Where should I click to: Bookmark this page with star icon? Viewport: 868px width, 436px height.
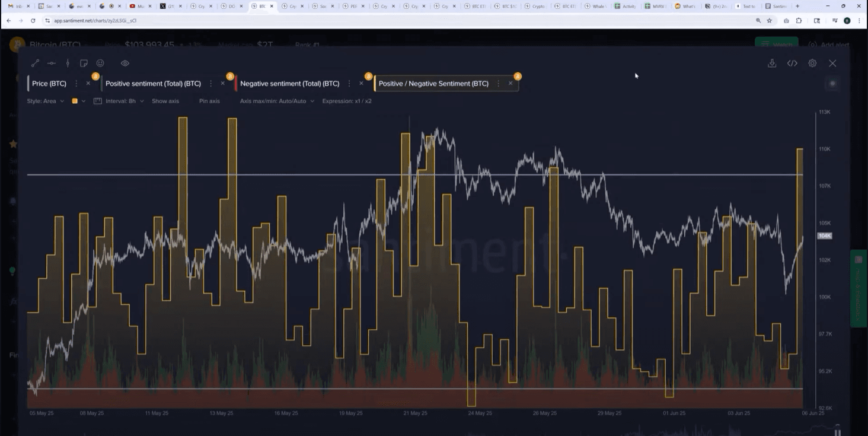[769, 20]
